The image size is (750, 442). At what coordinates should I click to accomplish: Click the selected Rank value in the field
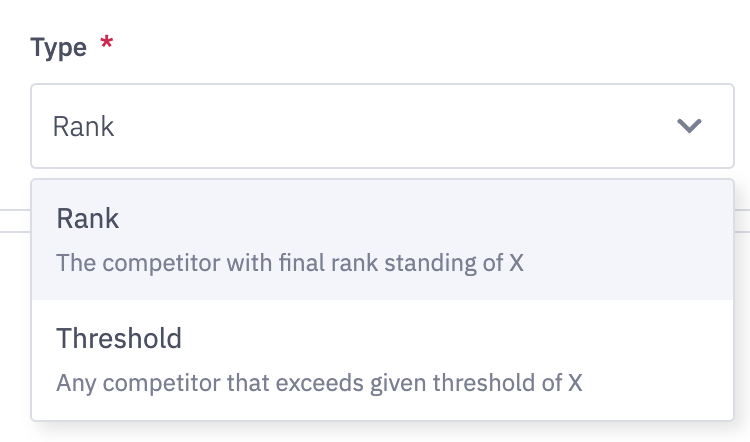coord(84,127)
